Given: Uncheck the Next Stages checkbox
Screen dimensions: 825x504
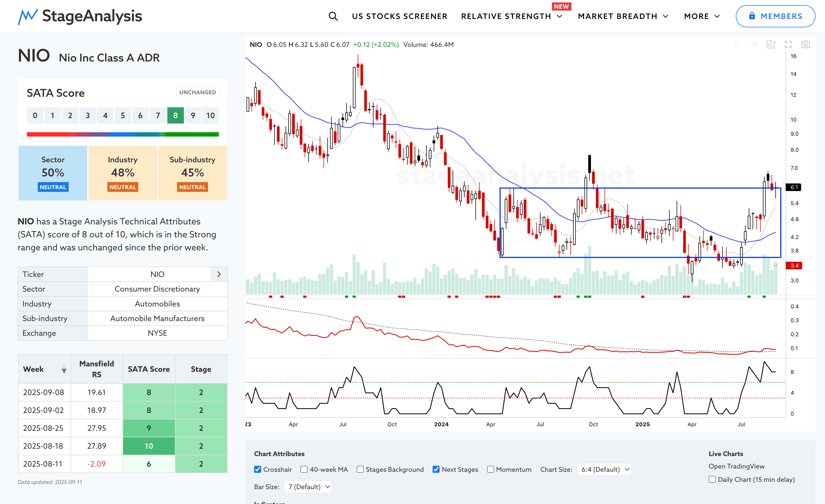Looking at the screenshot, I should click(x=436, y=469).
